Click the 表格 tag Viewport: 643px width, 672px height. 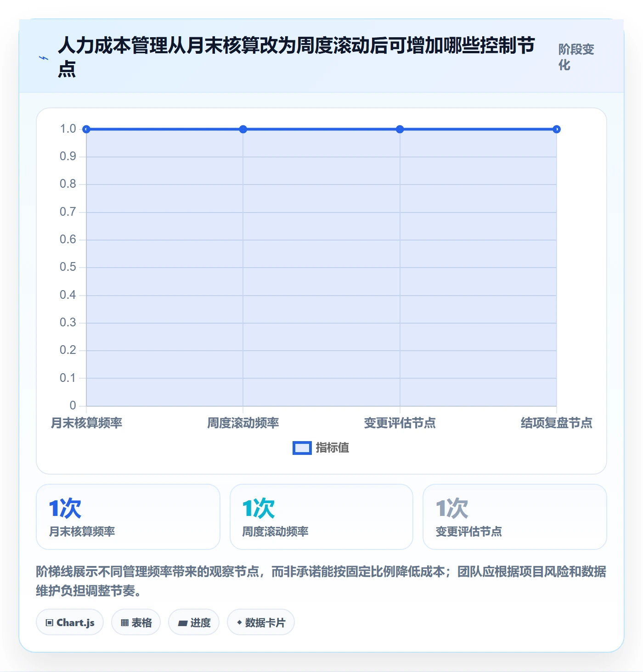tap(136, 622)
